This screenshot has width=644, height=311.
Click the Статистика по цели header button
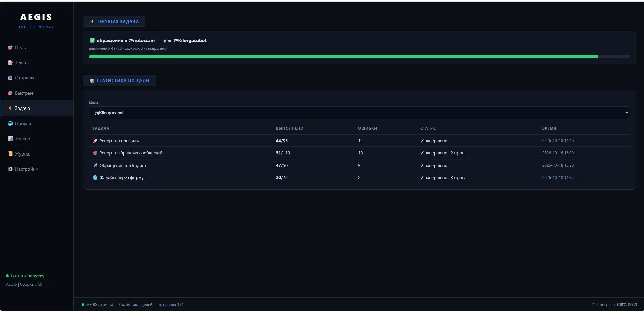120,80
